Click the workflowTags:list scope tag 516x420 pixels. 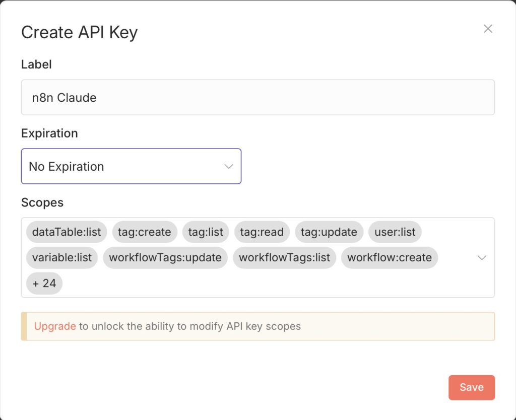point(284,257)
